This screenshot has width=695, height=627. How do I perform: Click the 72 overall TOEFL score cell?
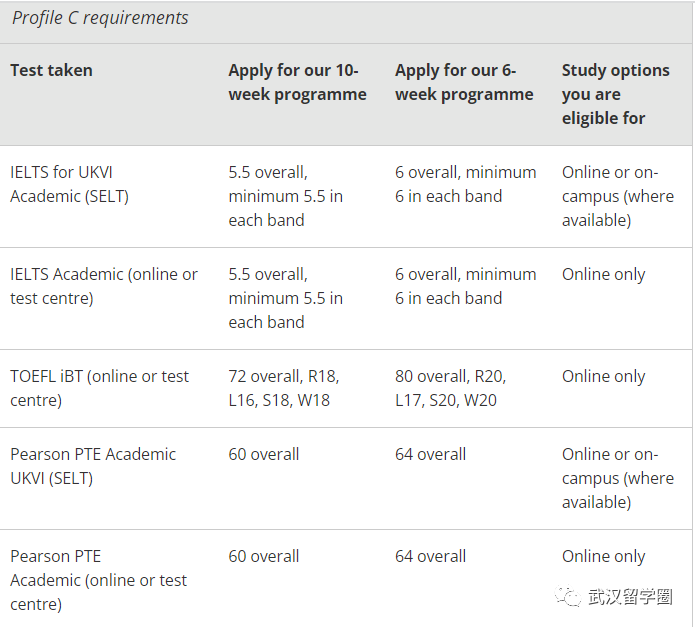point(284,388)
